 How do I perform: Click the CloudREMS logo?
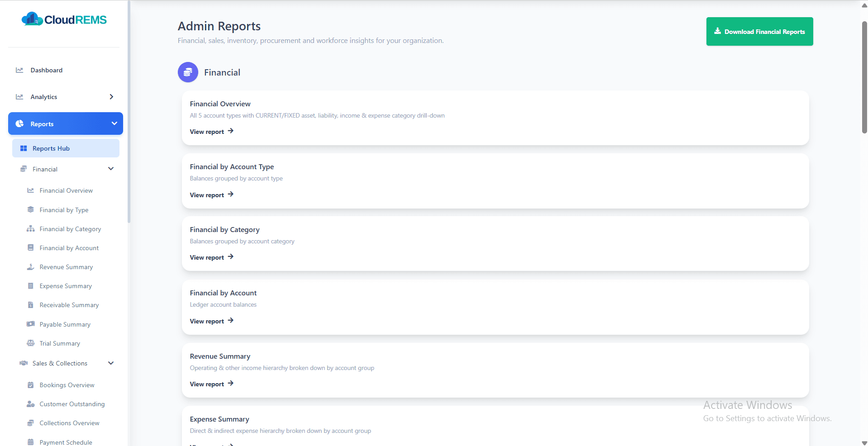pos(64,19)
